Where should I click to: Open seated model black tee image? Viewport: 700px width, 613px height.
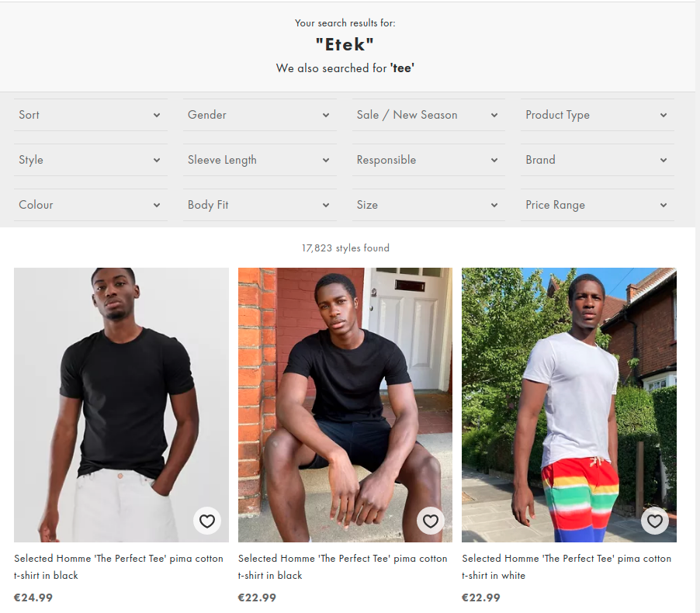[345, 405]
